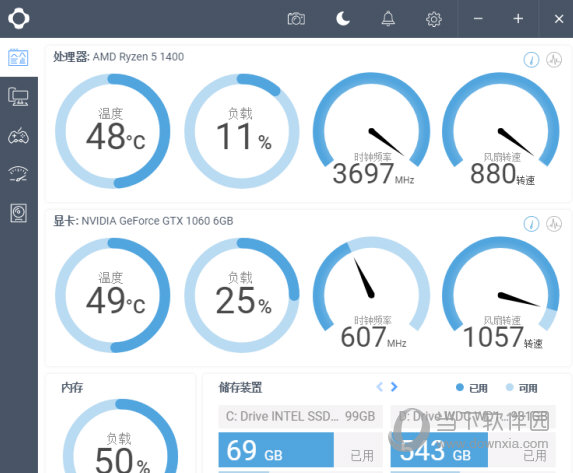Click the memory load 50% gauge
The image size is (573, 473).
click(121, 436)
